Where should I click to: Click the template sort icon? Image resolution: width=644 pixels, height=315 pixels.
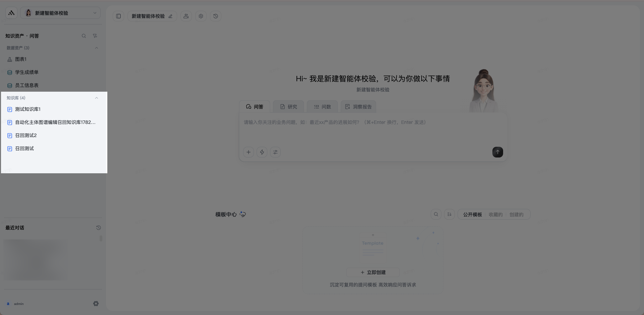[x=449, y=214]
